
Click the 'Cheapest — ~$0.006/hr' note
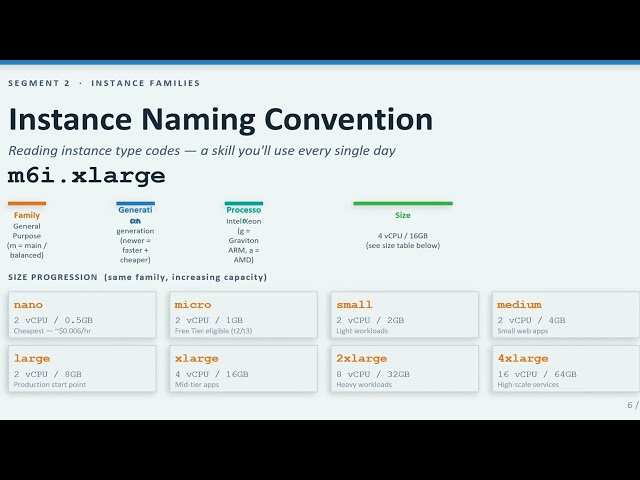coord(52,331)
